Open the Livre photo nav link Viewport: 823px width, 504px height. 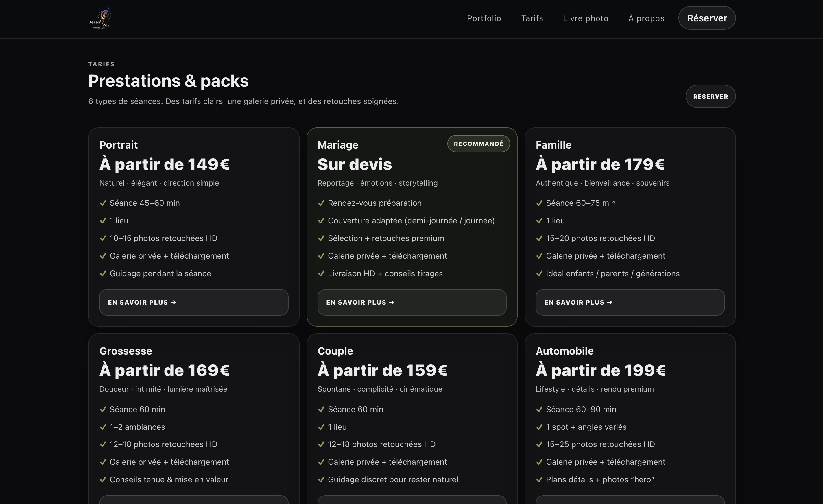point(586,18)
